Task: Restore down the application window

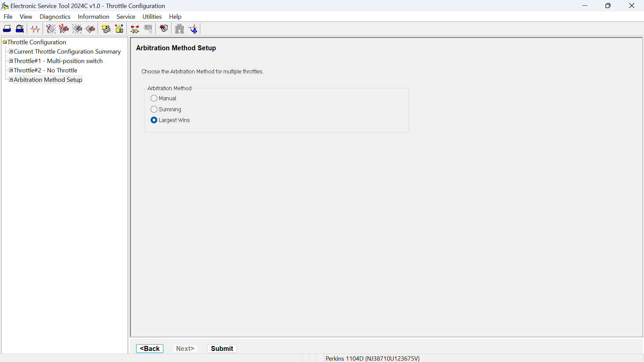Action: point(608,6)
